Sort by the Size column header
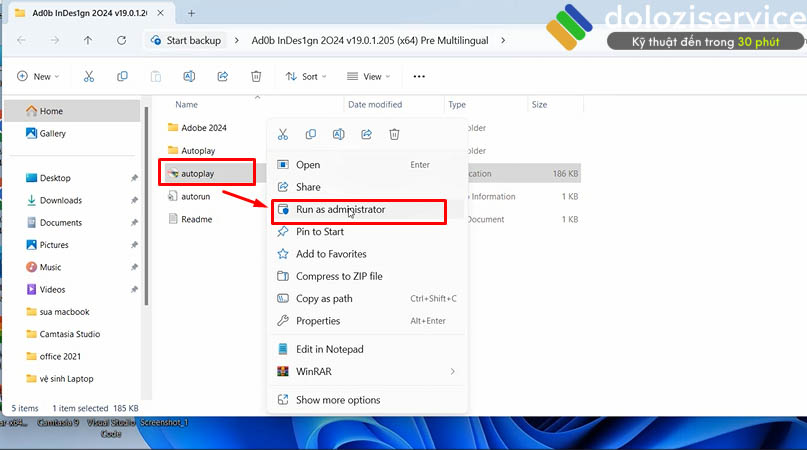807x450 pixels. coord(539,105)
